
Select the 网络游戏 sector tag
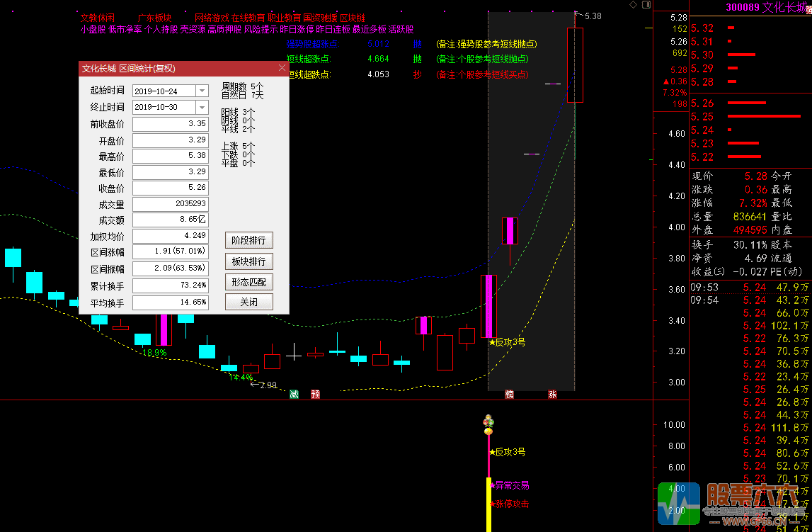coord(210,18)
